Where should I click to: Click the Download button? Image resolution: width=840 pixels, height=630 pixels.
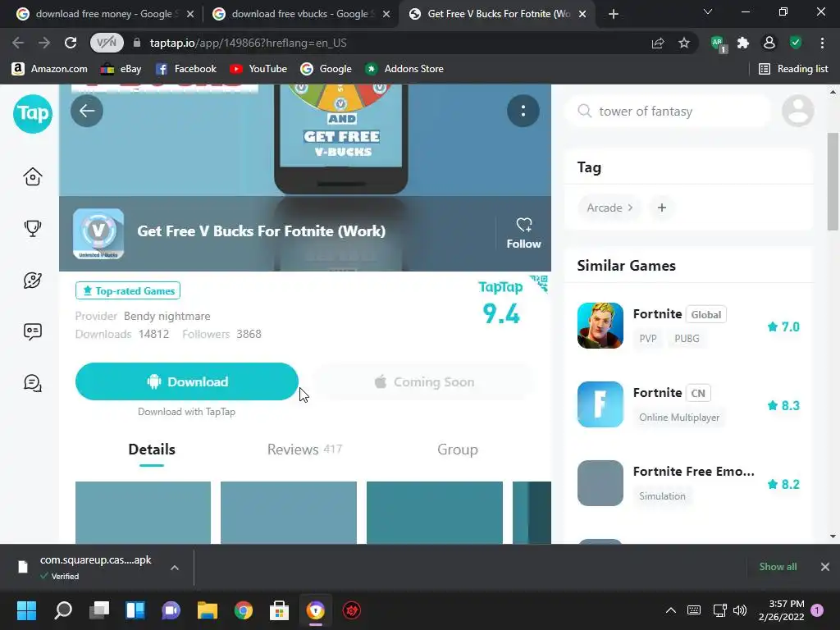186,381
